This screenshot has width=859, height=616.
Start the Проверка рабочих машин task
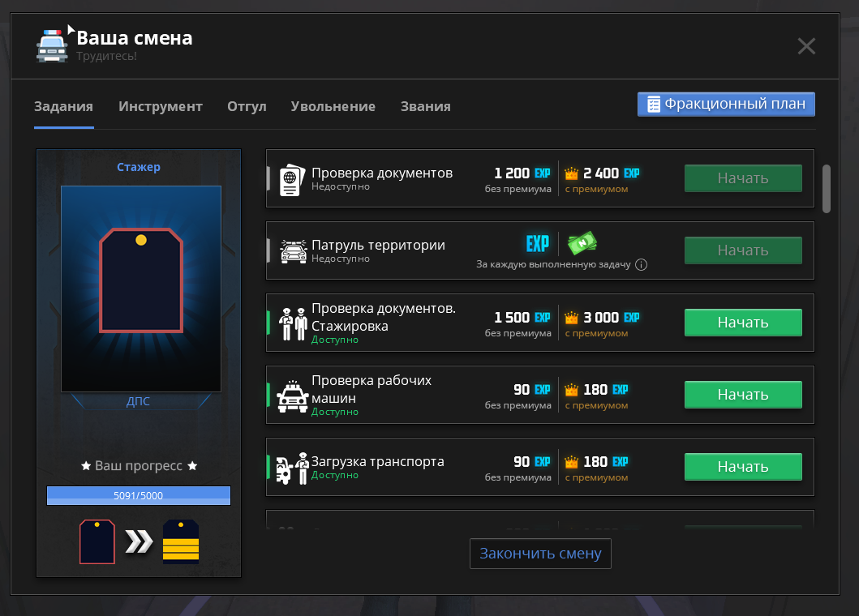click(x=743, y=395)
